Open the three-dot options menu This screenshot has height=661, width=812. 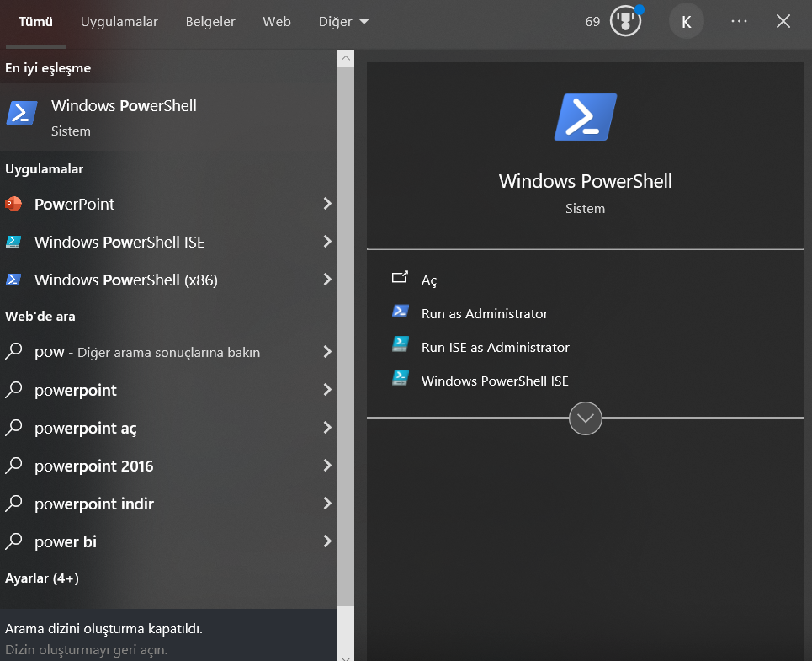(739, 21)
